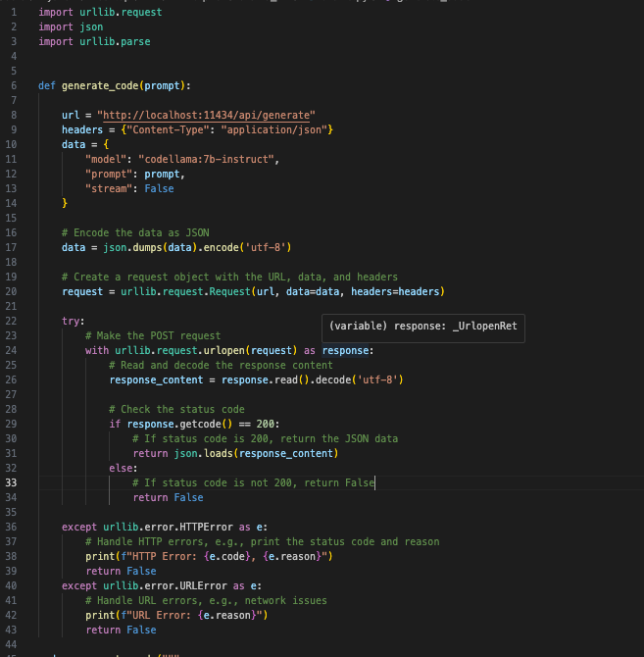Click the "stream" key on line 13

click(109, 188)
